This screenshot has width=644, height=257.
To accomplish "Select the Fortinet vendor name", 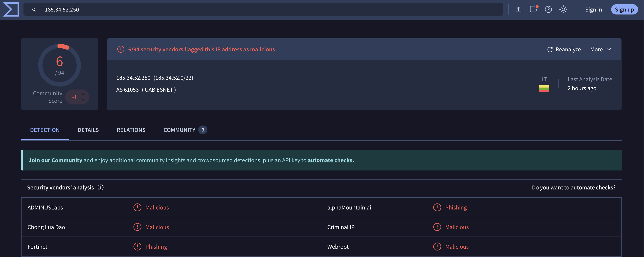I will tap(37, 247).
